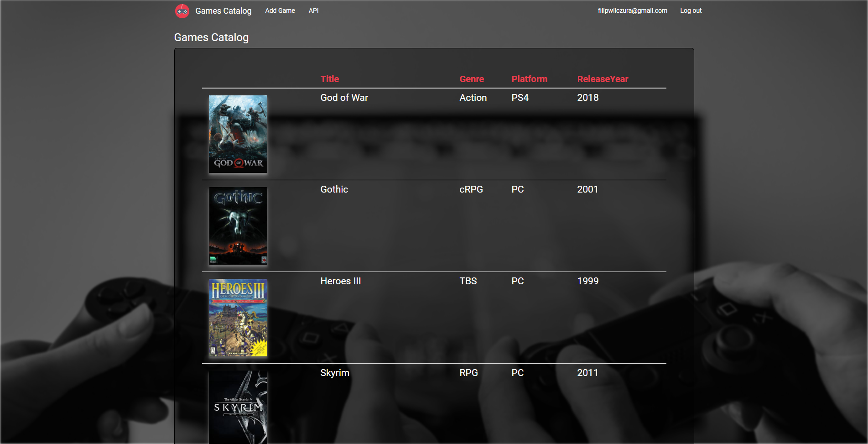Open the Heroes III cover thumbnail
Image resolution: width=868 pixels, height=444 pixels.
(238, 318)
